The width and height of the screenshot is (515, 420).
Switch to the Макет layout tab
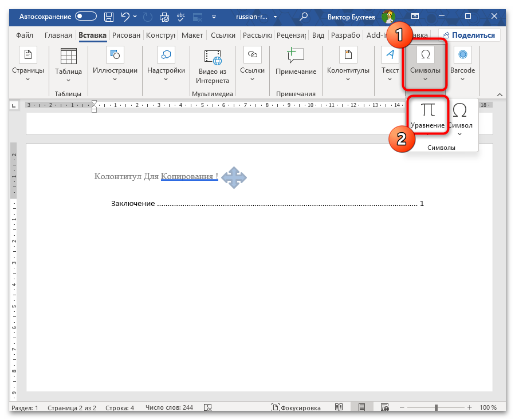click(x=192, y=35)
